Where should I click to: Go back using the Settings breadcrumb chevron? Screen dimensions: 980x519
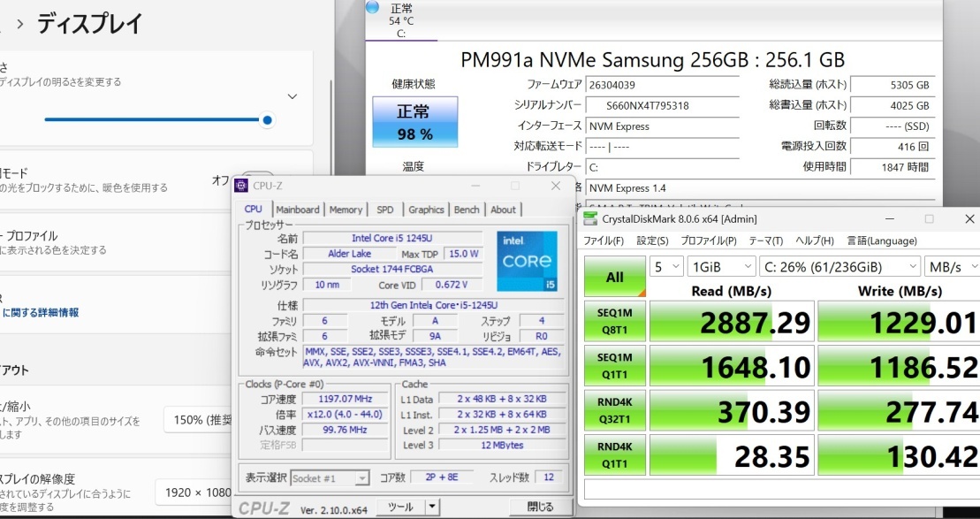(20, 25)
